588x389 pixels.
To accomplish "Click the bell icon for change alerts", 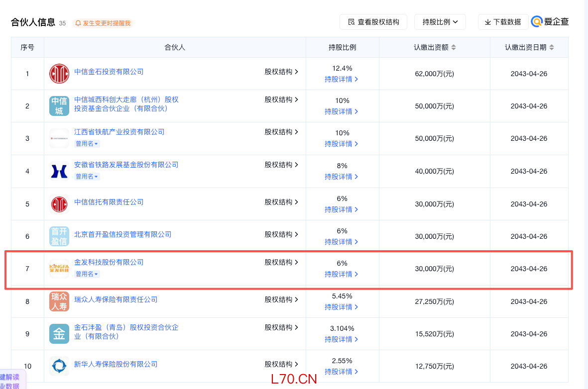I will pyautogui.click(x=78, y=23).
